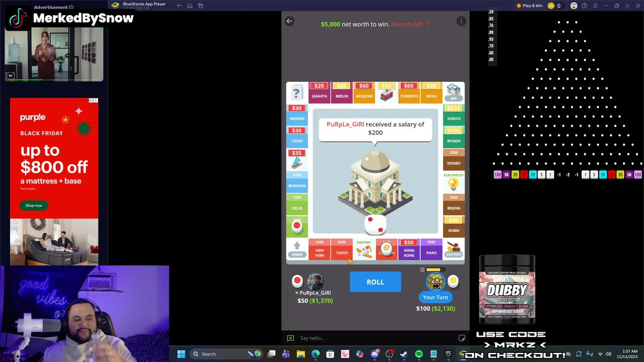Select the Moscow property tile

(364, 93)
